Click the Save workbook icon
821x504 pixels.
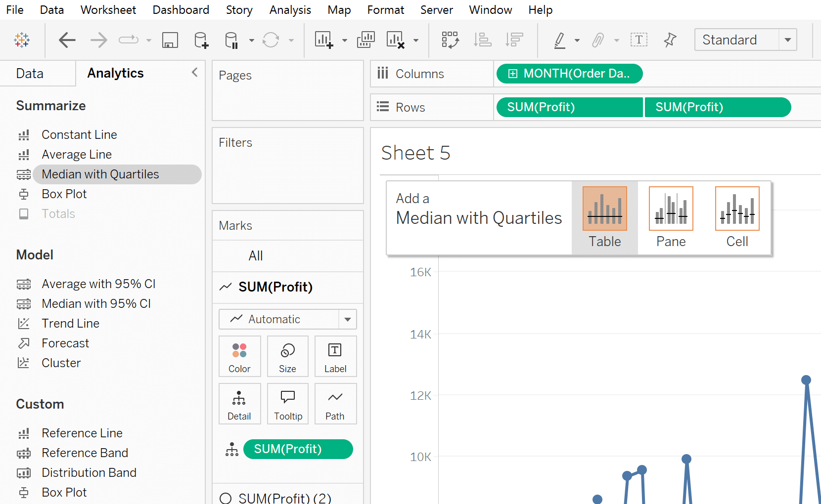(170, 40)
